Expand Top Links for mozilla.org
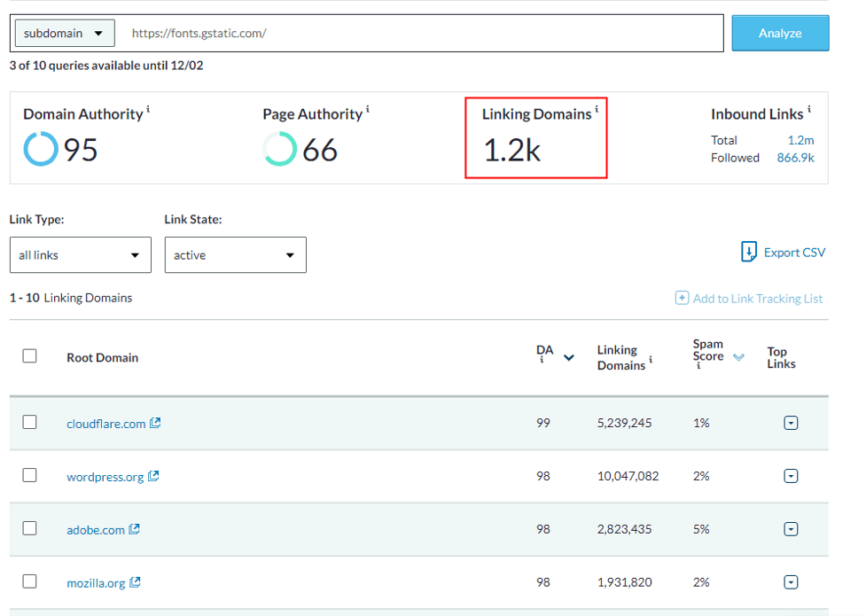The width and height of the screenshot is (866, 616). tap(791, 581)
